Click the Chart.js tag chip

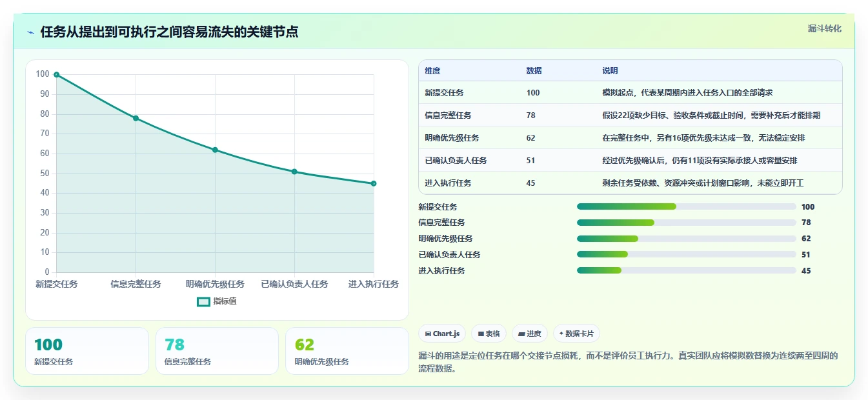(442, 334)
